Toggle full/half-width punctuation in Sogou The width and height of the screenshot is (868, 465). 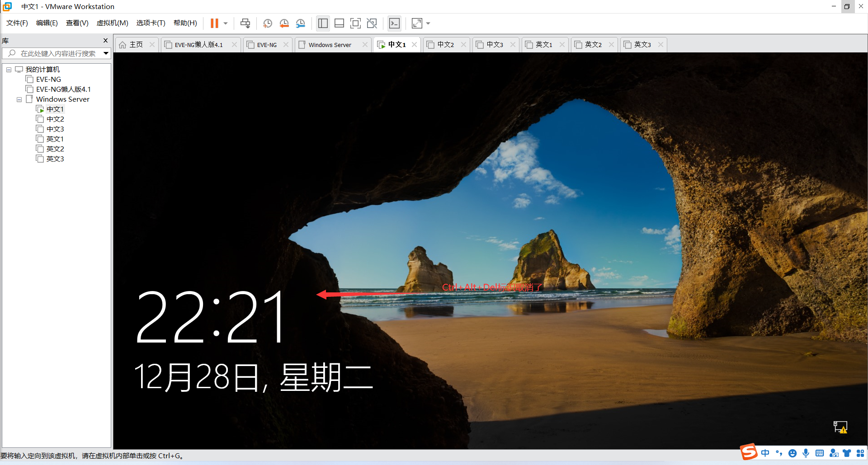779,453
